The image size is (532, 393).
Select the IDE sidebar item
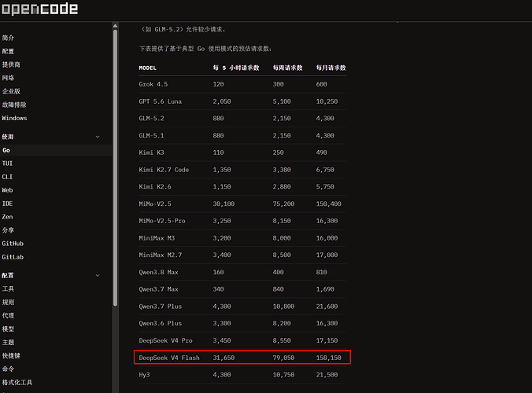(x=7, y=204)
